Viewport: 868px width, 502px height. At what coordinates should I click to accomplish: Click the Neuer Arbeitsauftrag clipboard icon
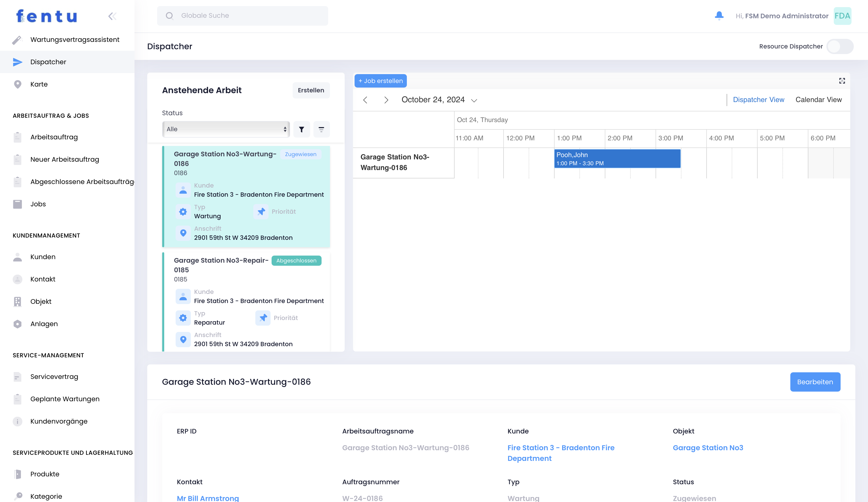[x=17, y=160]
